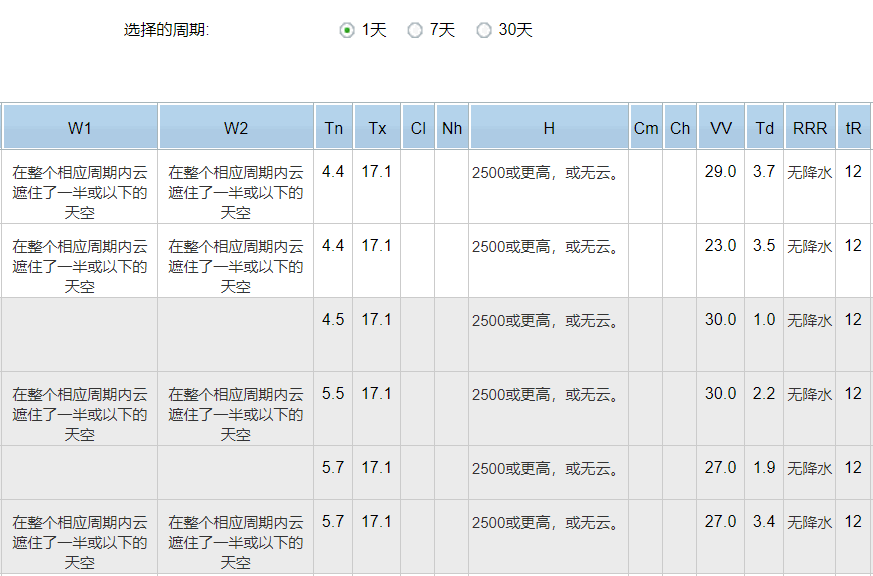Click tR value 12 in the Td 2.2 row
Screen dimensions: 873x576
[x=853, y=393]
